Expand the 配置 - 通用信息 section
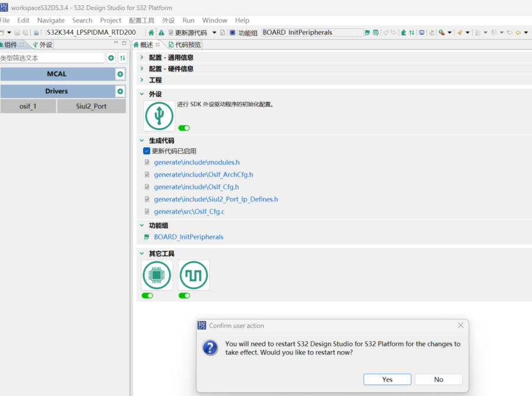 coord(142,57)
